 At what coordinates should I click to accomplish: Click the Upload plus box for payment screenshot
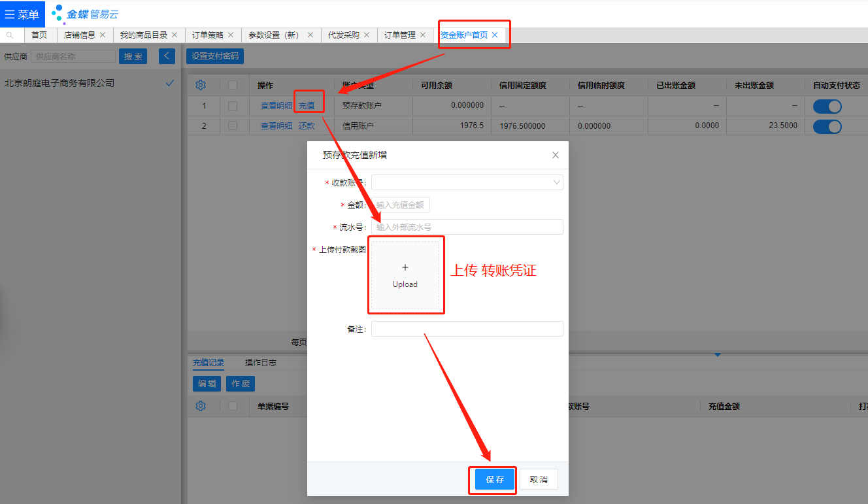[x=405, y=275]
